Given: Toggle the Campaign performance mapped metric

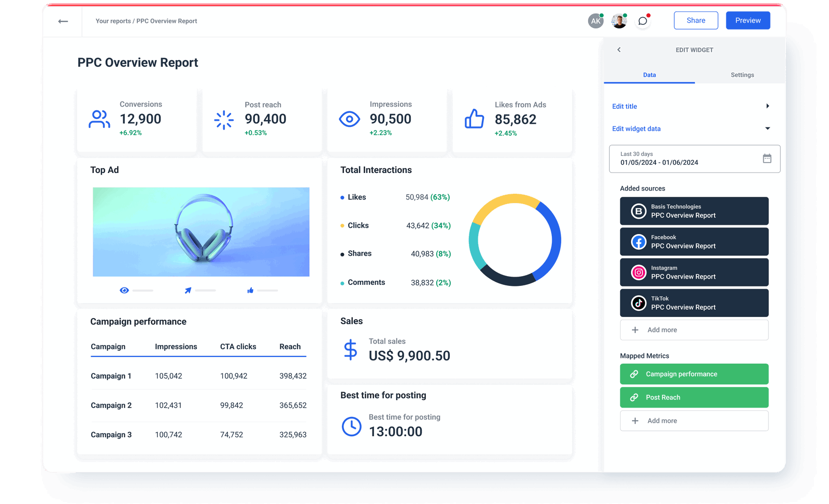Looking at the screenshot, I should 694,373.
